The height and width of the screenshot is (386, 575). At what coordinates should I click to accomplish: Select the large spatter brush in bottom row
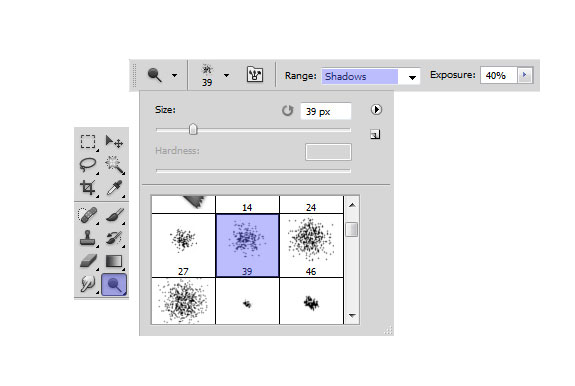coord(183,301)
